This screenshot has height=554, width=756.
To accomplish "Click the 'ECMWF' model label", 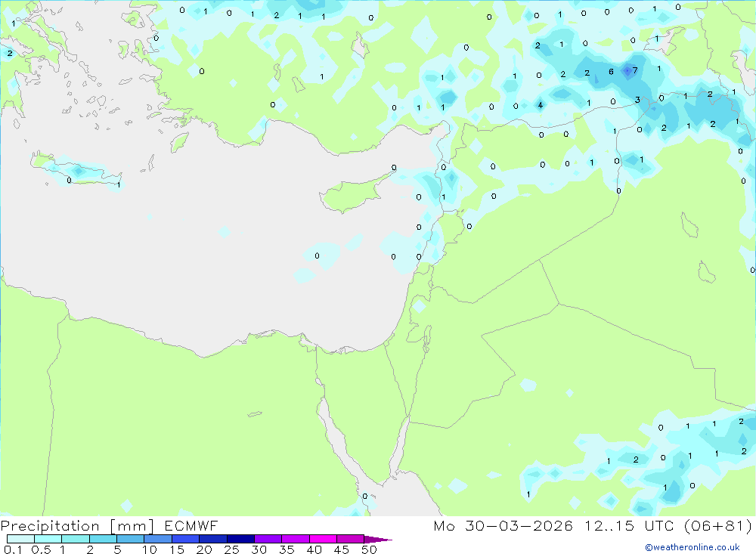I will (191, 526).
